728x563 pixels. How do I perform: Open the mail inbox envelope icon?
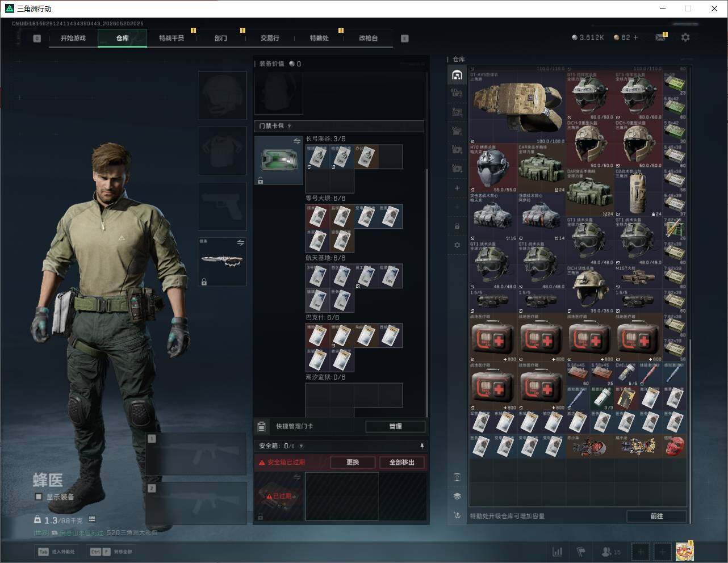coord(660,37)
